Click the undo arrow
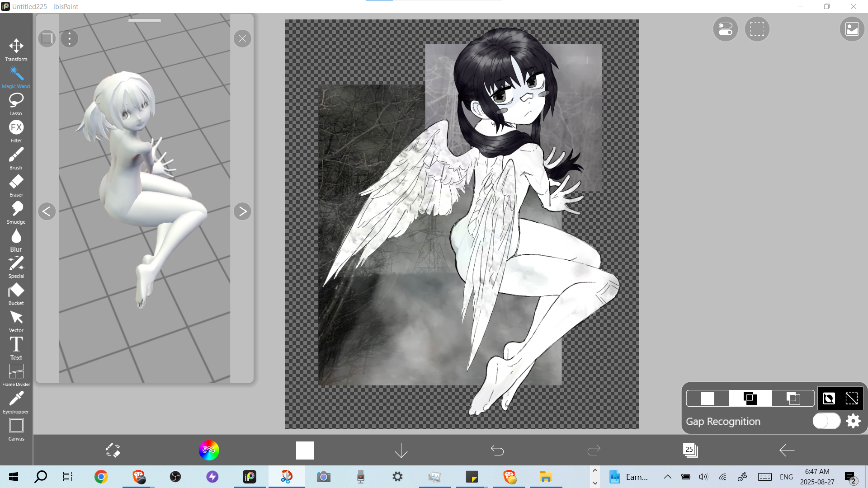 pyautogui.click(x=497, y=450)
